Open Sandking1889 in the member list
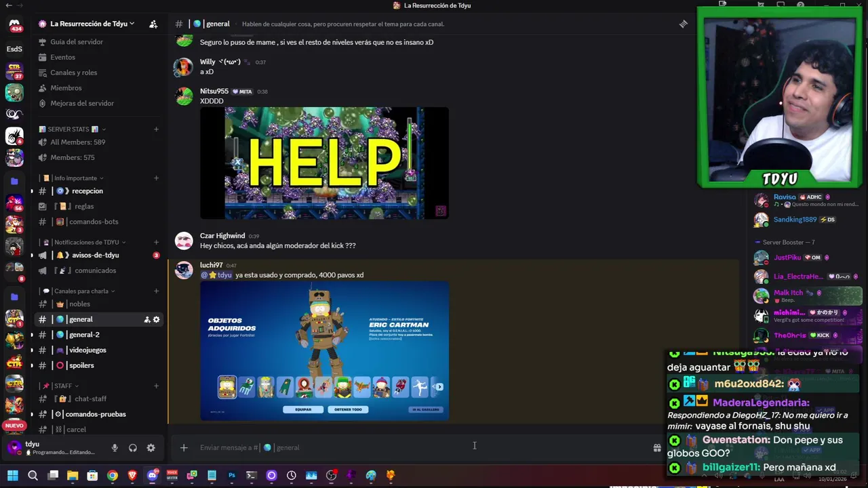The width and height of the screenshot is (868, 488). [x=807, y=220]
